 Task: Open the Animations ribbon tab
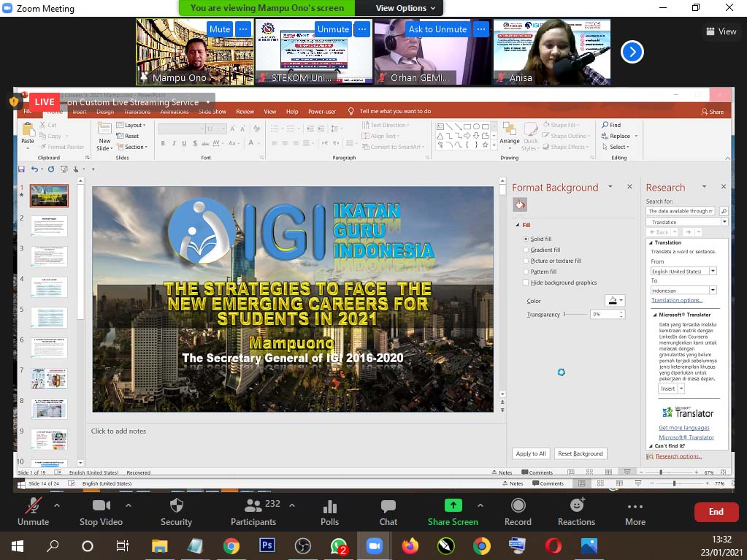point(175,112)
